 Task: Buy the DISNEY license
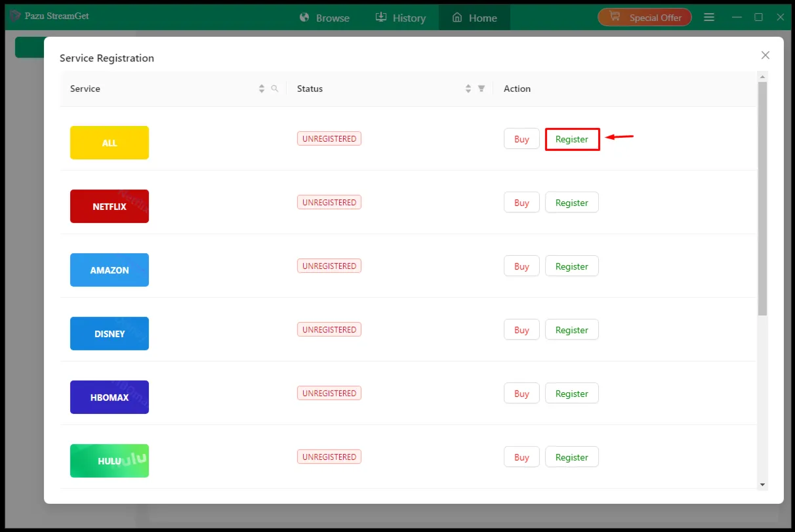click(x=521, y=330)
